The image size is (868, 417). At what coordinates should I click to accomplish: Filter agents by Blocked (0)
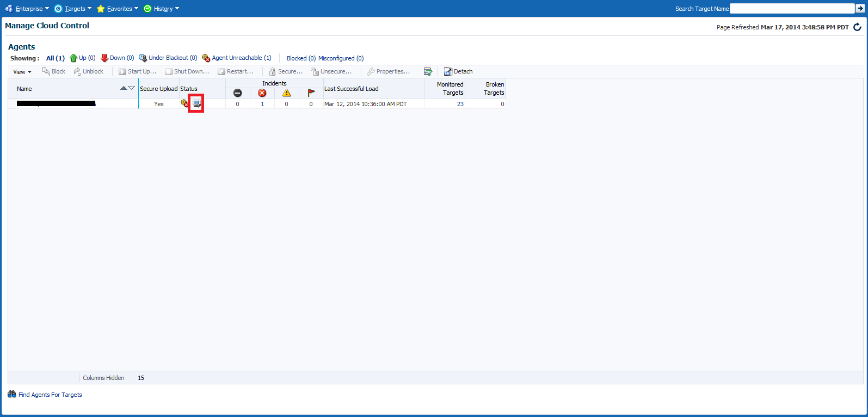[301, 58]
